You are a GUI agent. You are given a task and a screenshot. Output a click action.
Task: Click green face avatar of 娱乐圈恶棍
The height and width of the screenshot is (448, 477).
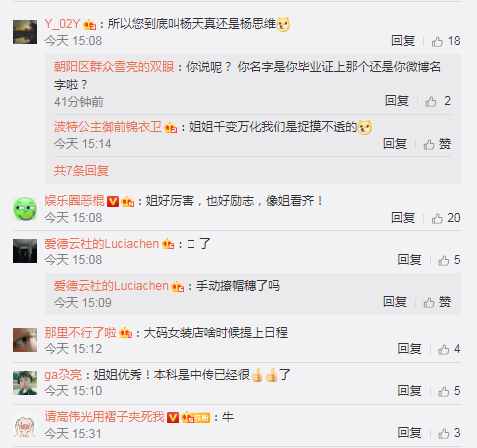coord(25,209)
